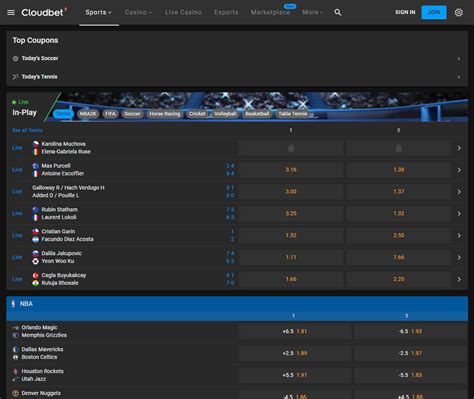Open Galloway R / Hach Verdugo H match
Screen dimensions: 474x399
68,188
